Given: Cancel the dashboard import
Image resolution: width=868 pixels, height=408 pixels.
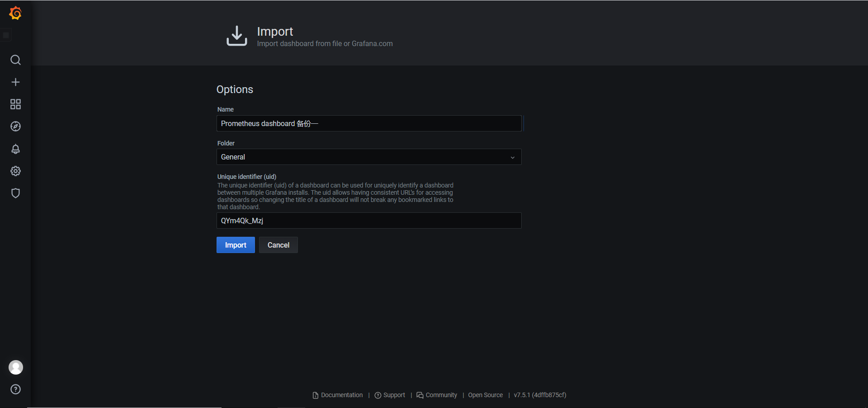Looking at the screenshot, I should coord(278,245).
